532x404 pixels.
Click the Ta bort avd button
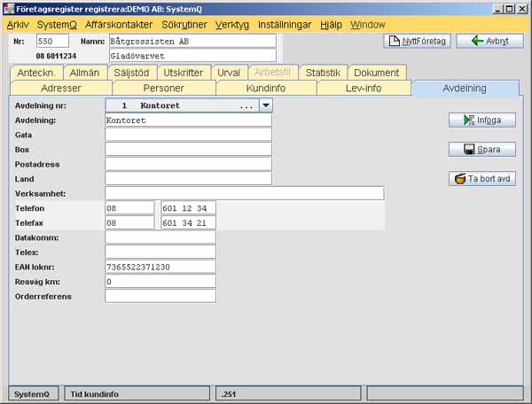coord(482,179)
